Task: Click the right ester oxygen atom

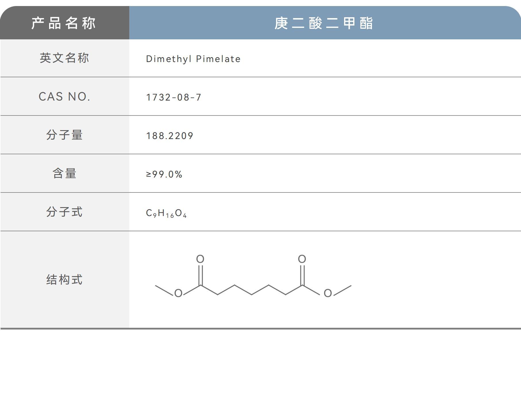Action: tap(327, 294)
